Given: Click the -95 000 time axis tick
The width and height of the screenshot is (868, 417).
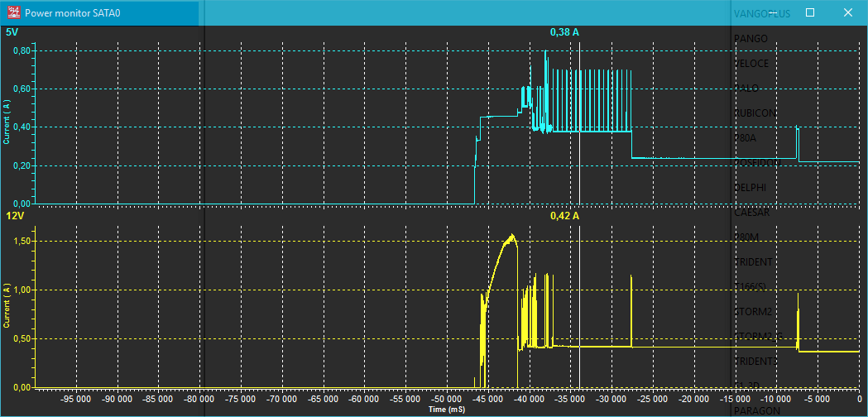Looking at the screenshot, I should [x=76, y=399].
